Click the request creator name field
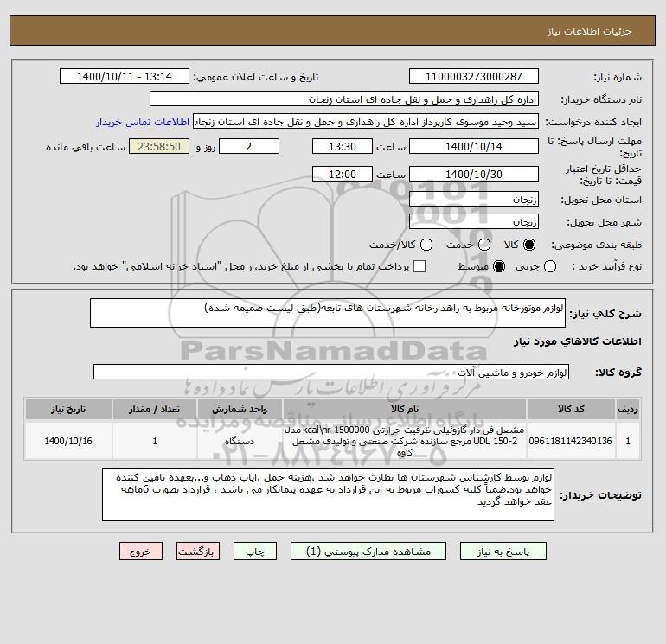 coord(366,122)
